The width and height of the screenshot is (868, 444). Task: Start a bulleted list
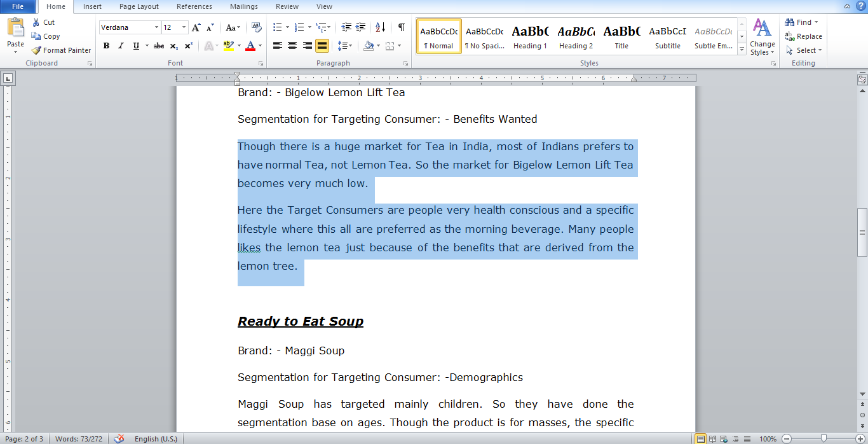click(x=277, y=27)
